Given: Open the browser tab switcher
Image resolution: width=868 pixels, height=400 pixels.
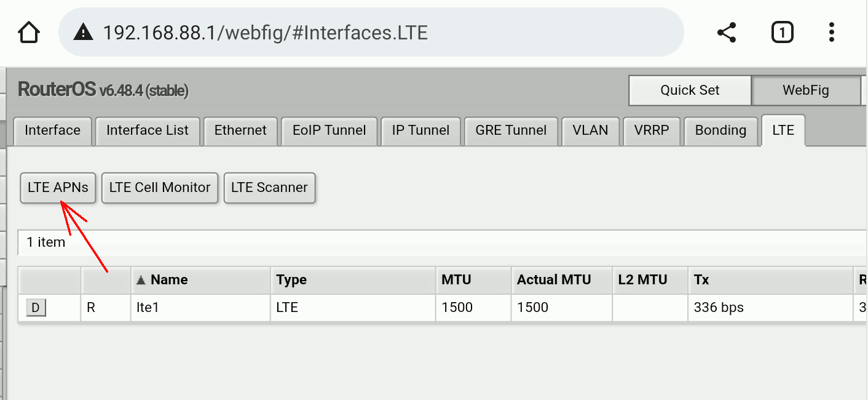Looking at the screenshot, I should [782, 32].
